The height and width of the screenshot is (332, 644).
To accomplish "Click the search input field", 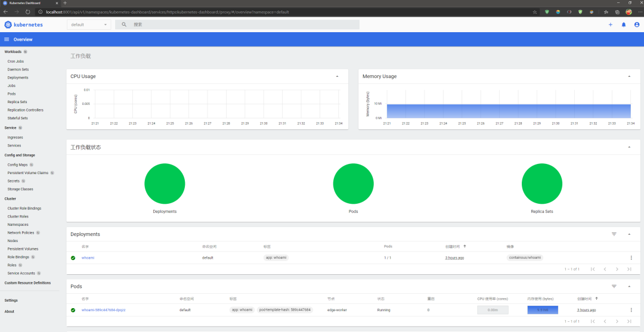I will coord(245,24).
